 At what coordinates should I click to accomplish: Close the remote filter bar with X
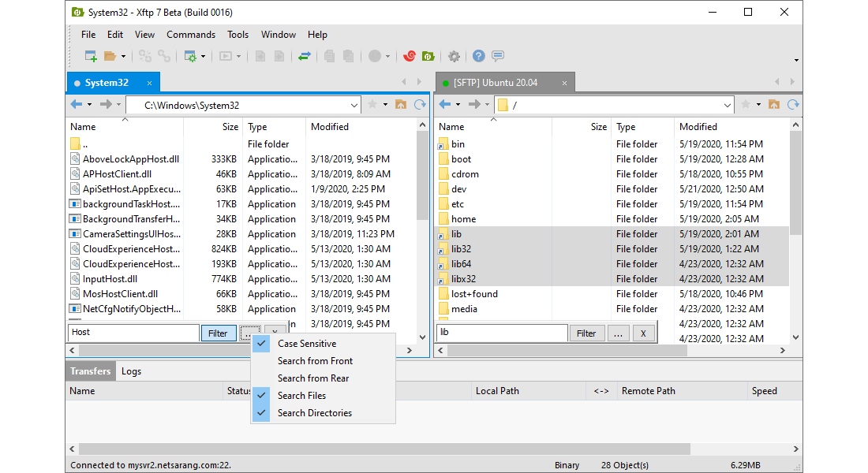pyautogui.click(x=643, y=333)
